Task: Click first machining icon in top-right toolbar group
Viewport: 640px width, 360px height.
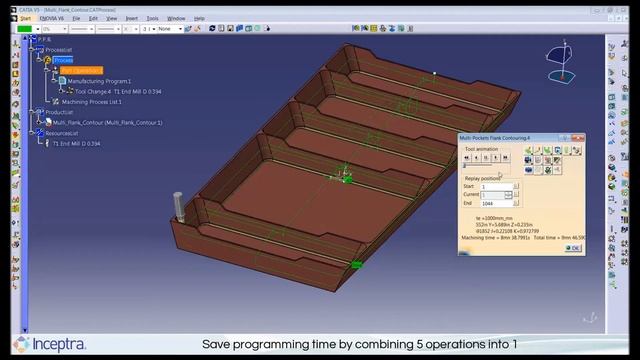Action: 356,28
